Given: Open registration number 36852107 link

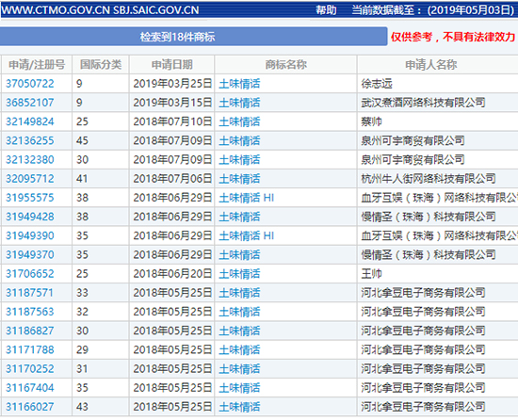Looking at the screenshot, I should (30, 103).
